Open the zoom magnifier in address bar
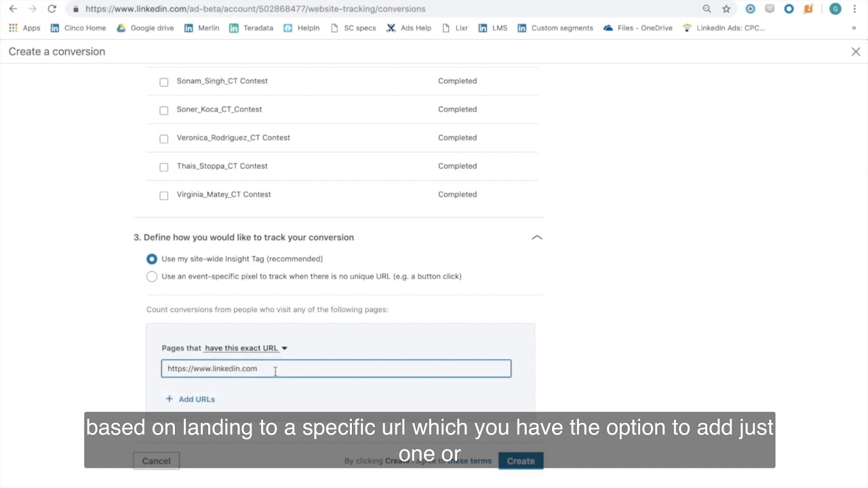This screenshot has height=488, width=868. 707,9
